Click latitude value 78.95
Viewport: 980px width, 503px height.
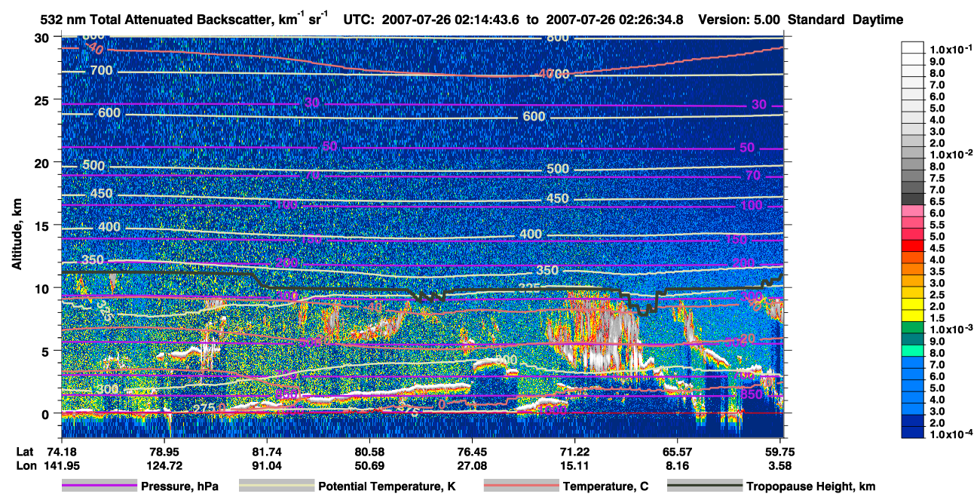pyautogui.click(x=164, y=452)
